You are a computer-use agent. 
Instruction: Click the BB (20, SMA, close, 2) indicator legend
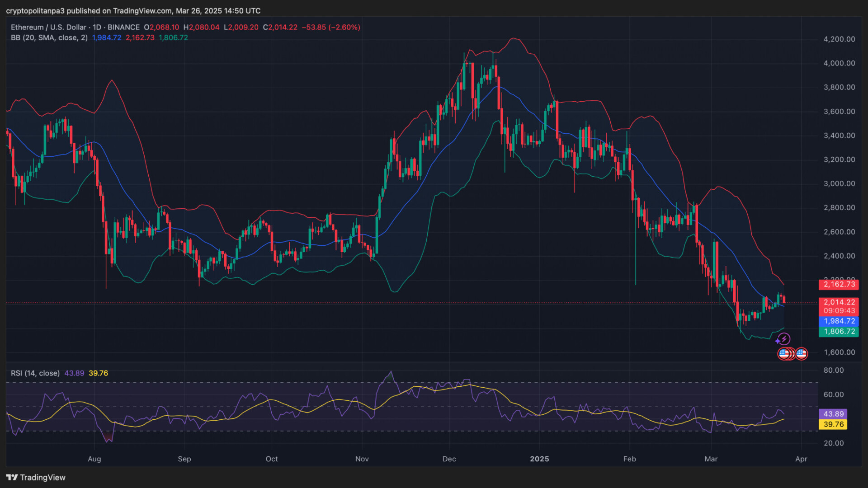click(49, 38)
